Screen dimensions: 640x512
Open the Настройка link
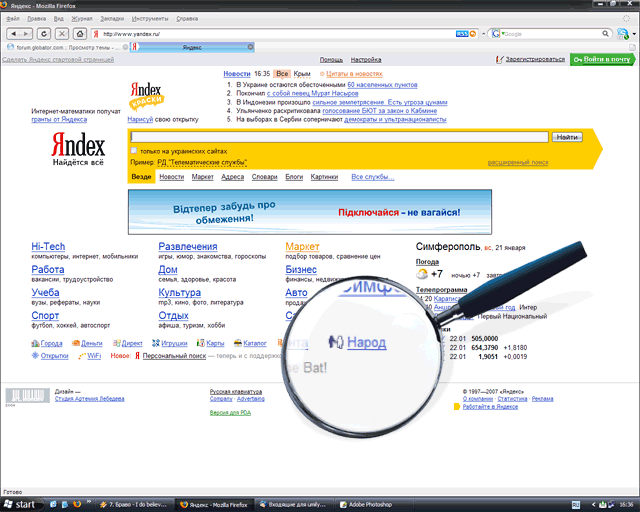coord(366,60)
